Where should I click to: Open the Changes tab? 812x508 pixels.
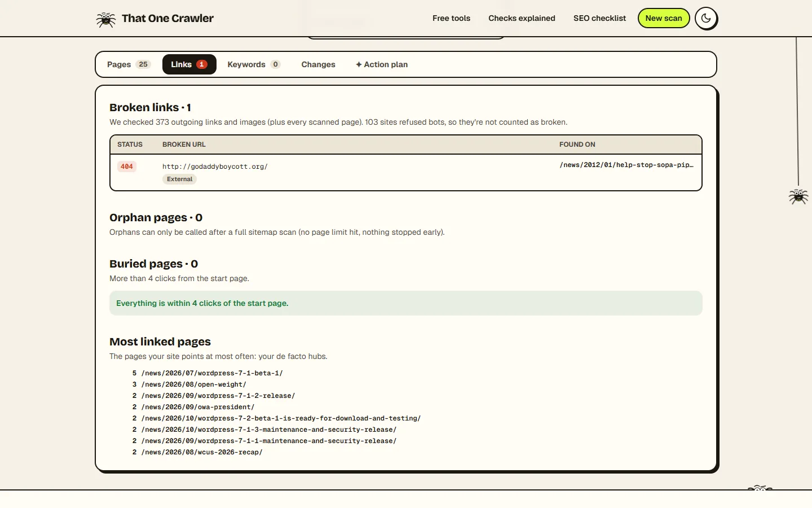tap(318, 64)
